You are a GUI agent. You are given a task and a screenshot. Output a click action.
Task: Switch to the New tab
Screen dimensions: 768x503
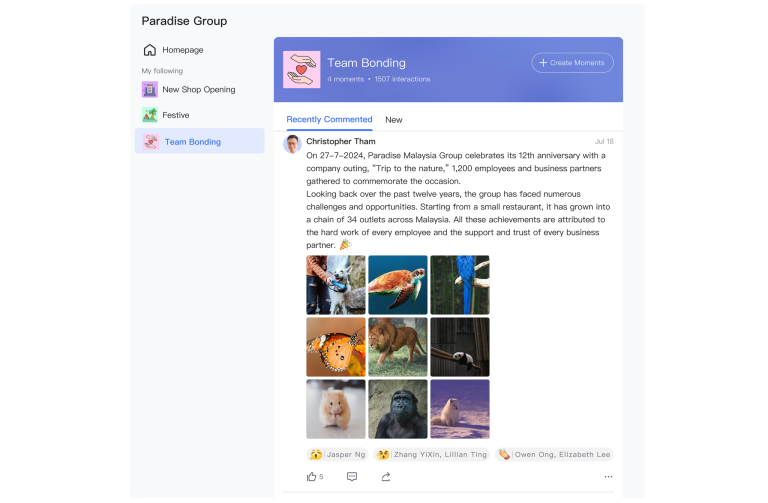click(x=393, y=120)
